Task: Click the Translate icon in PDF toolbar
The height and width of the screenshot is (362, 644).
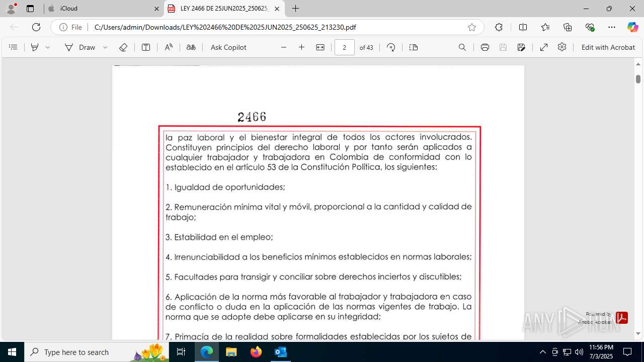Action: tap(191, 47)
